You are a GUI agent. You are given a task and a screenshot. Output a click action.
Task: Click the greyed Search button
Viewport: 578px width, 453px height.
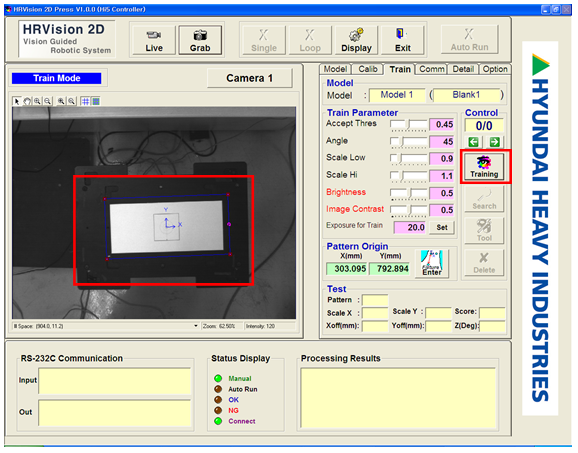tap(484, 199)
